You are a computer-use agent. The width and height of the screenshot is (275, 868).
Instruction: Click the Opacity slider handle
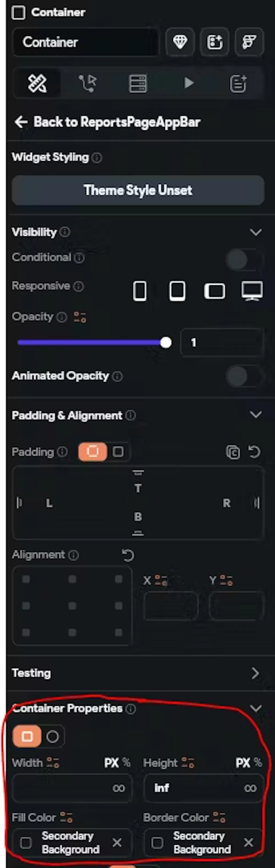[x=166, y=343]
